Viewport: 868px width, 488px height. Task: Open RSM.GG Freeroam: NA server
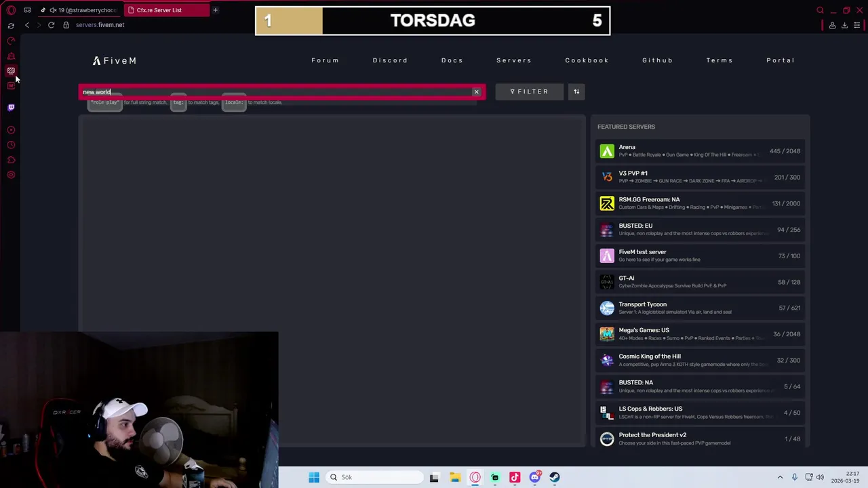click(x=701, y=203)
